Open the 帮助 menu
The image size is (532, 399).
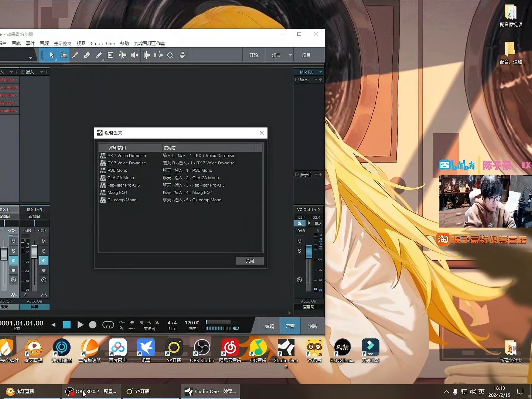tap(125, 43)
